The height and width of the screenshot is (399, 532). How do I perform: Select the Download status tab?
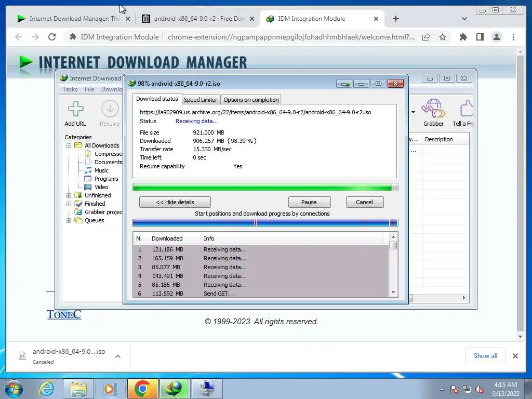pyautogui.click(x=157, y=99)
